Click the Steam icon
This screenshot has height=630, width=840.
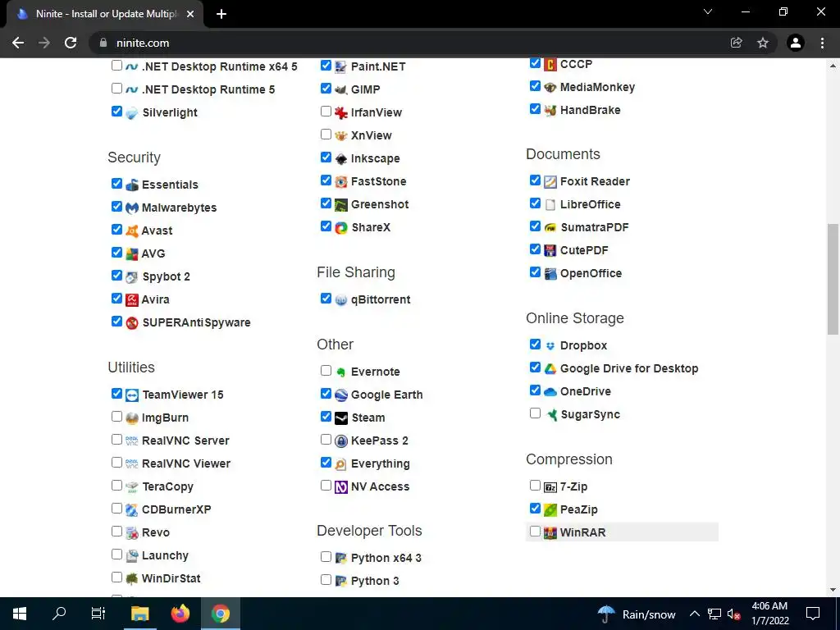(341, 418)
